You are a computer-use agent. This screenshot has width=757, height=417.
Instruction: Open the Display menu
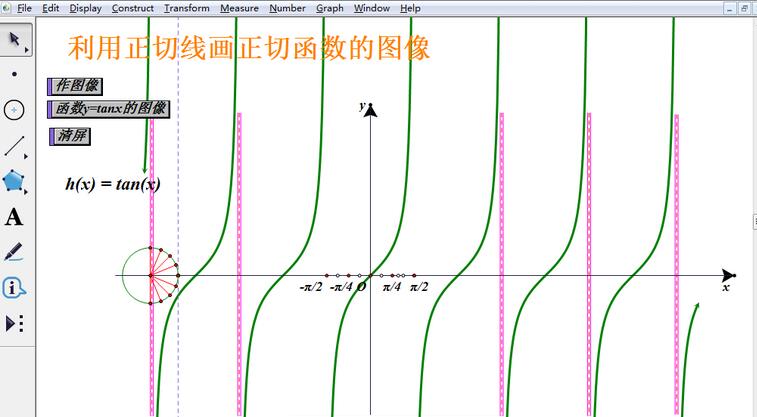coord(85,8)
